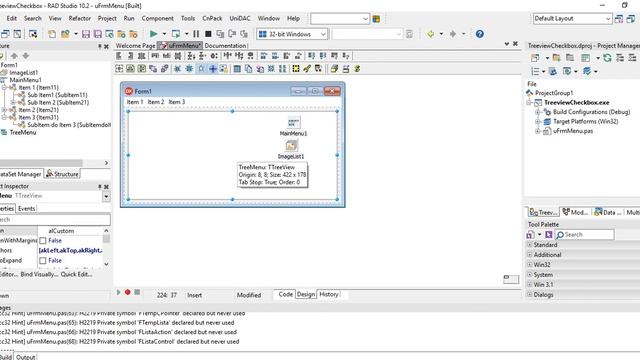Click the tool palette category filter icon
This screenshot has width=640, height=360.
(530, 235)
